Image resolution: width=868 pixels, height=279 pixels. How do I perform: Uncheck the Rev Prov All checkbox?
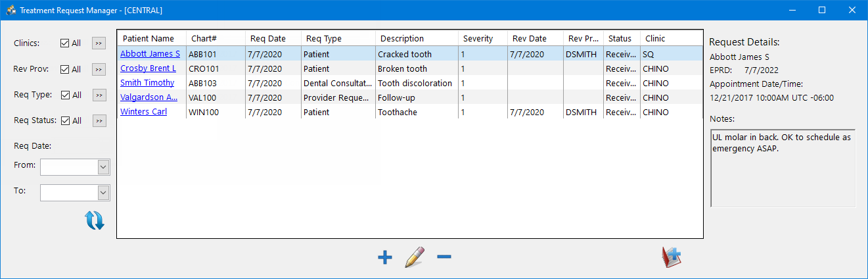coord(64,69)
